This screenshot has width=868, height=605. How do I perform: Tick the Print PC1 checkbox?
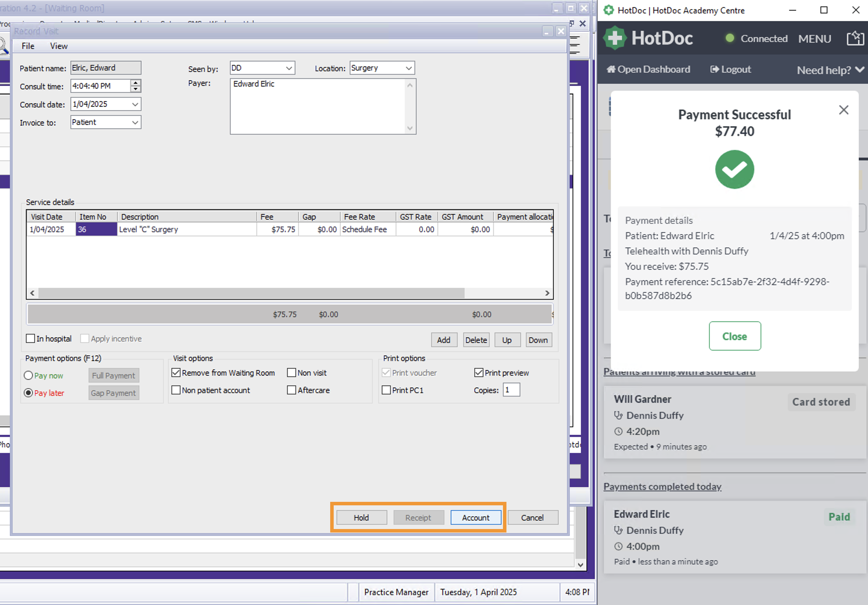[x=386, y=390]
